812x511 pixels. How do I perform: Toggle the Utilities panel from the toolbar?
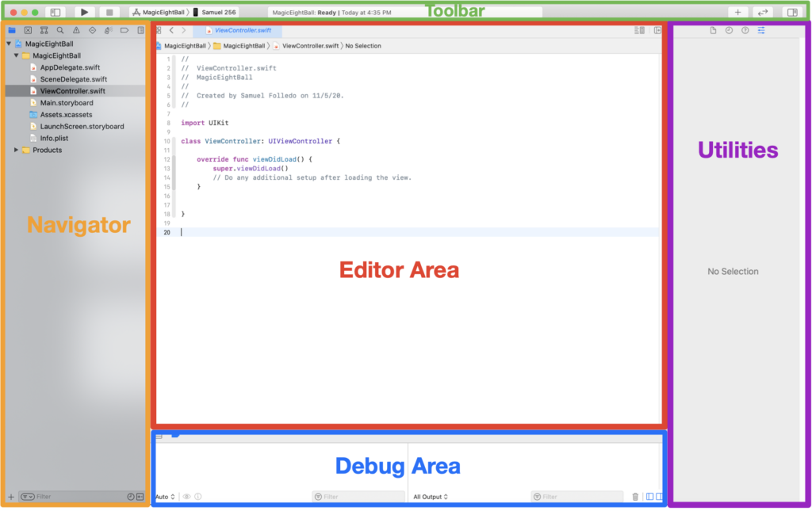(791, 12)
